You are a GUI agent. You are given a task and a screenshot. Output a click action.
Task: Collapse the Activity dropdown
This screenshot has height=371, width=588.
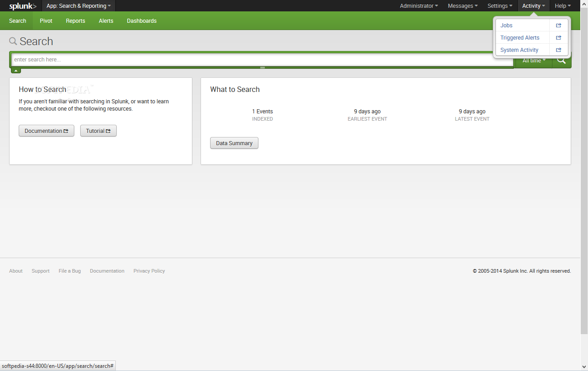point(534,6)
